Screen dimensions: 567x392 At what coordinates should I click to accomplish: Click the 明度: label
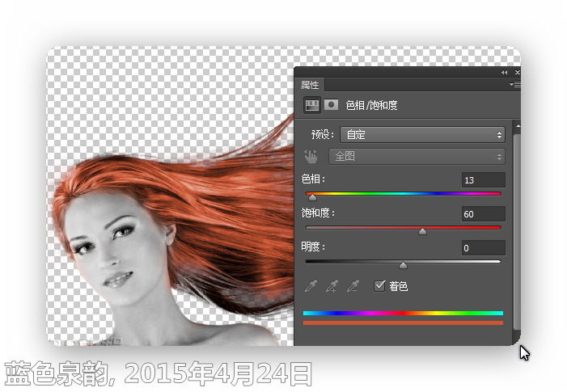click(x=313, y=247)
